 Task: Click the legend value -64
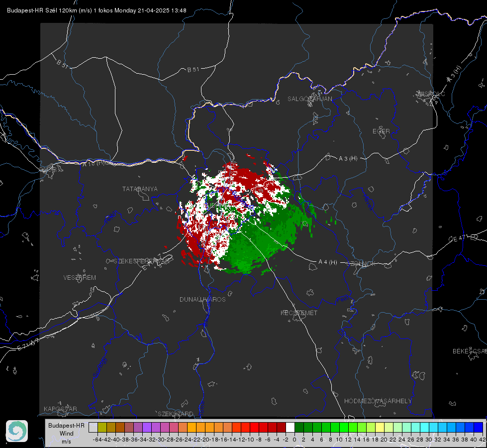[97, 440]
